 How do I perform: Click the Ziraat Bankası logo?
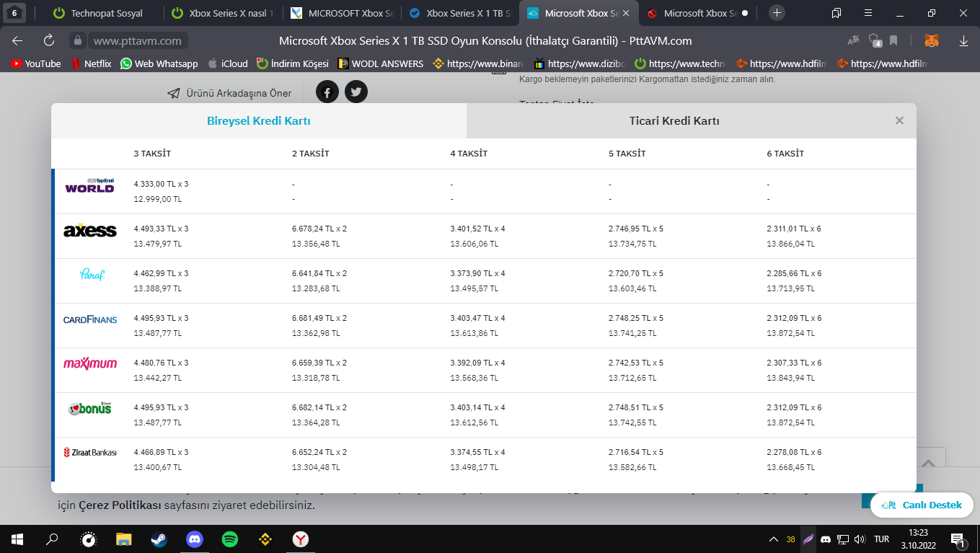90,453
